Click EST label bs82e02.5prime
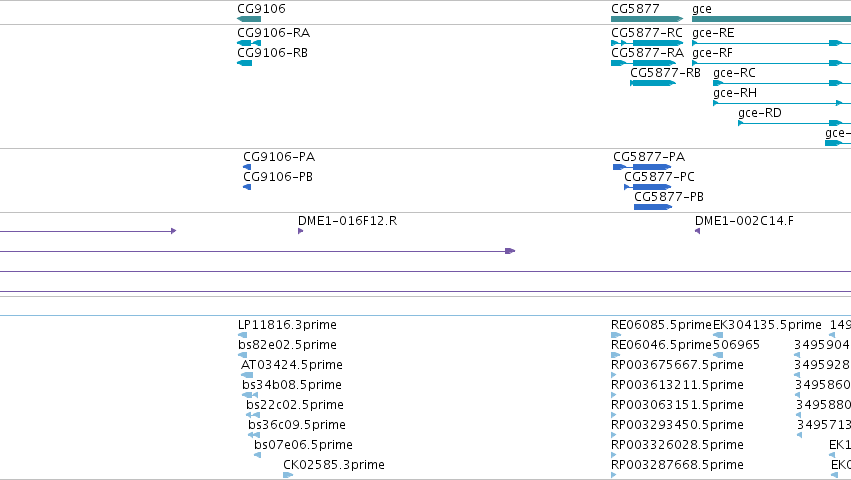The height and width of the screenshot is (480, 851). 287,345
